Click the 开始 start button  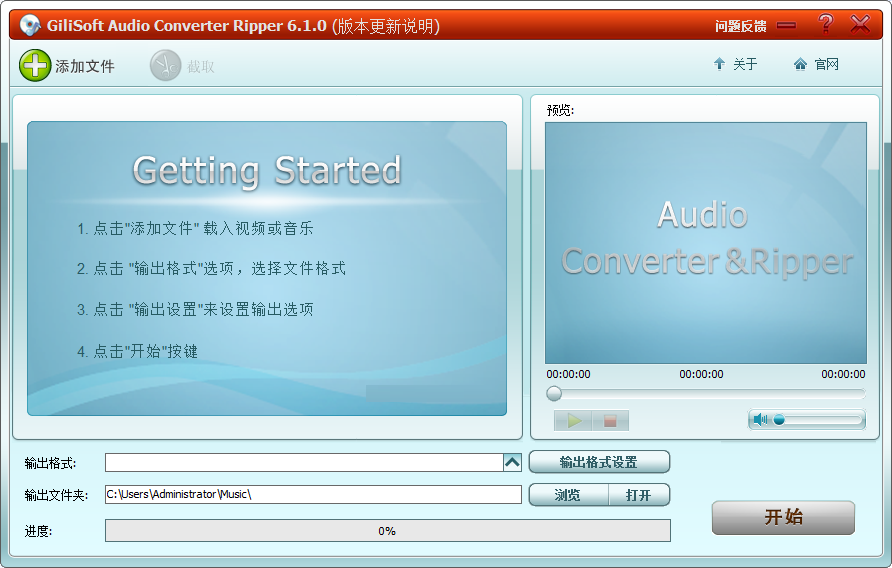coord(783,517)
